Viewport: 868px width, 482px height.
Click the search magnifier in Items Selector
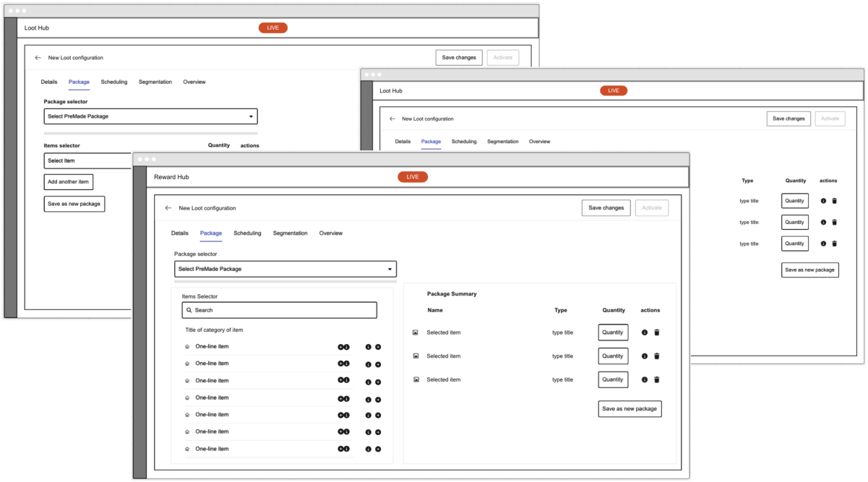pos(188,310)
